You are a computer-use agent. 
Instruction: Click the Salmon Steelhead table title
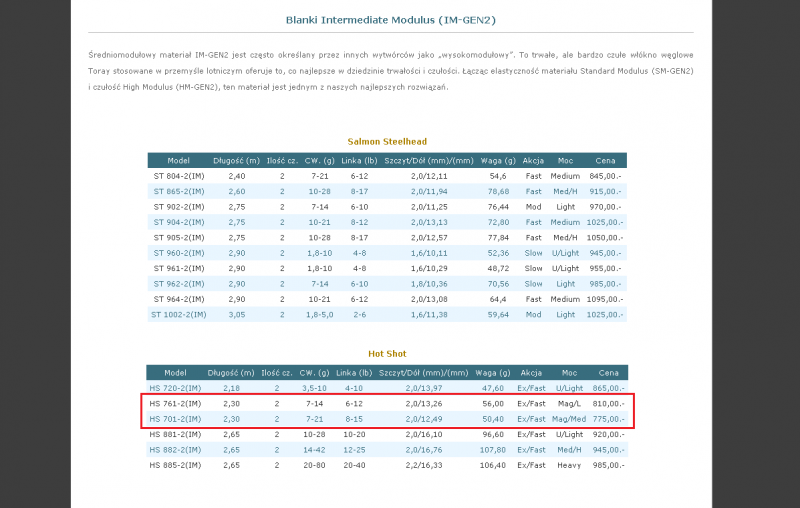[386, 141]
